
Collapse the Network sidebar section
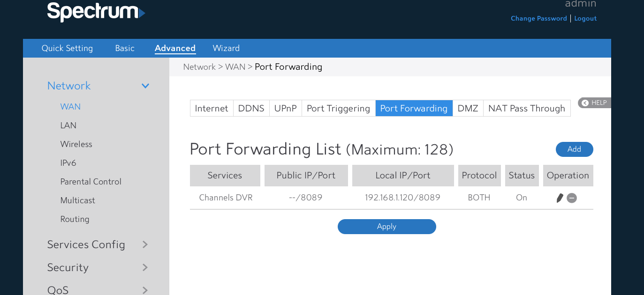tap(145, 86)
